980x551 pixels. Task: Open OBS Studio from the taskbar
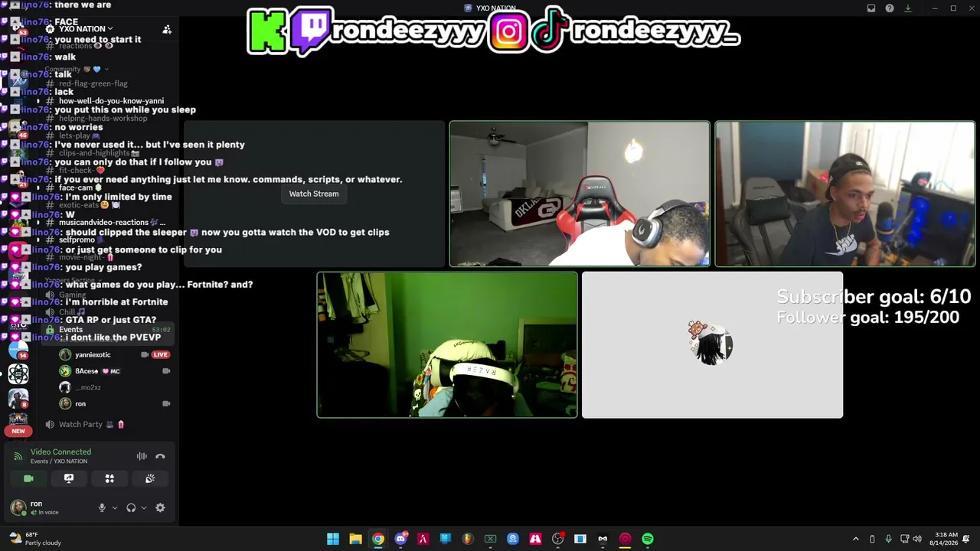557,539
